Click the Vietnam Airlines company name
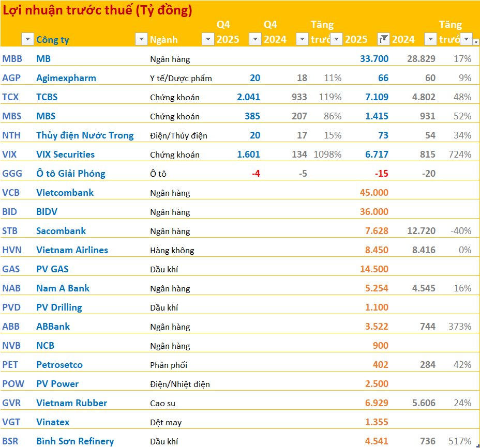The height and width of the screenshot is (448, 480). (72, 250)
